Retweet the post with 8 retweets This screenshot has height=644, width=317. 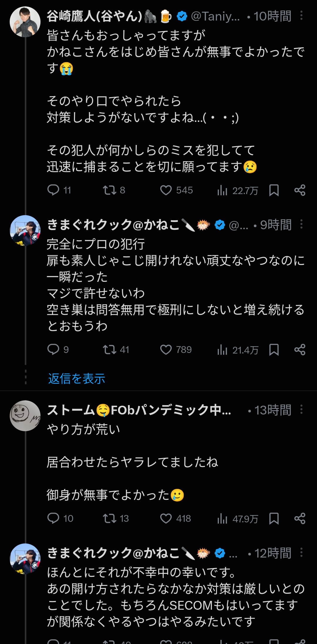pos(114,190)
